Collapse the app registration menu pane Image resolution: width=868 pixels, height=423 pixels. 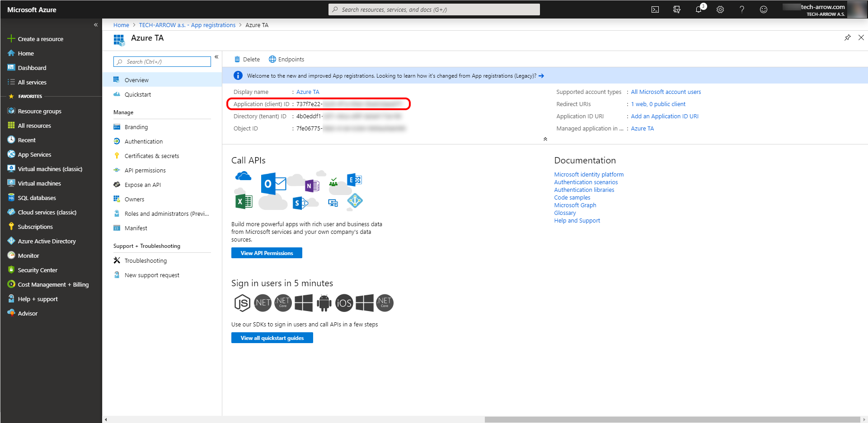pos(216,57)
